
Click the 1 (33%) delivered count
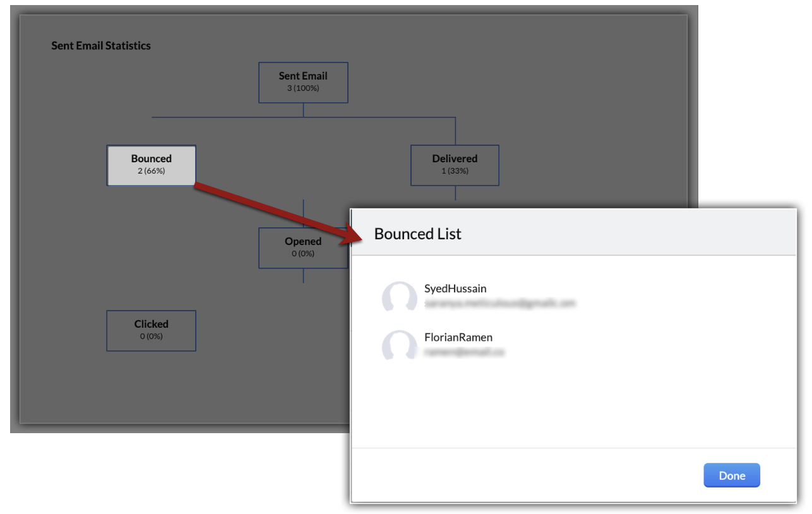click(x=455, y=171)
